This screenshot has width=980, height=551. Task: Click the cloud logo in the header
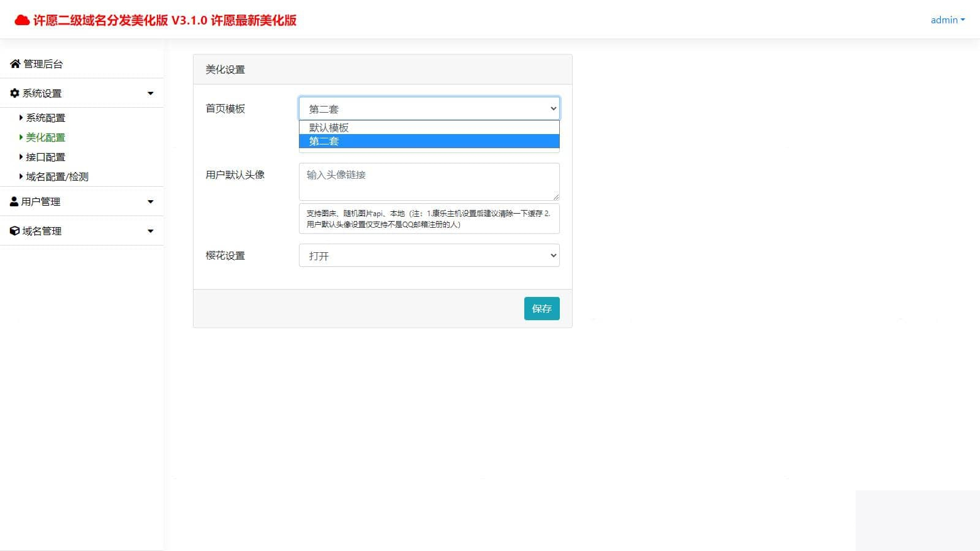coord(22,18)
